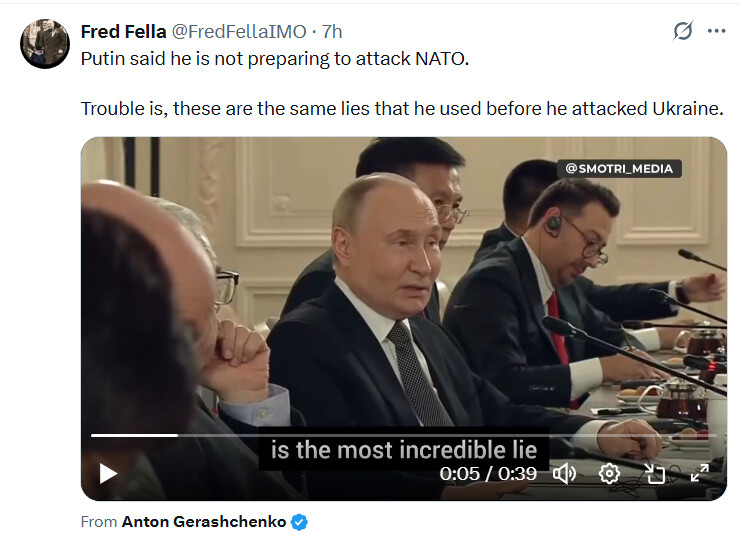Click the @SMOTRI_MEDIA watermark label
This screenshot has width=740, height=545.
click(x=619, y=168)
